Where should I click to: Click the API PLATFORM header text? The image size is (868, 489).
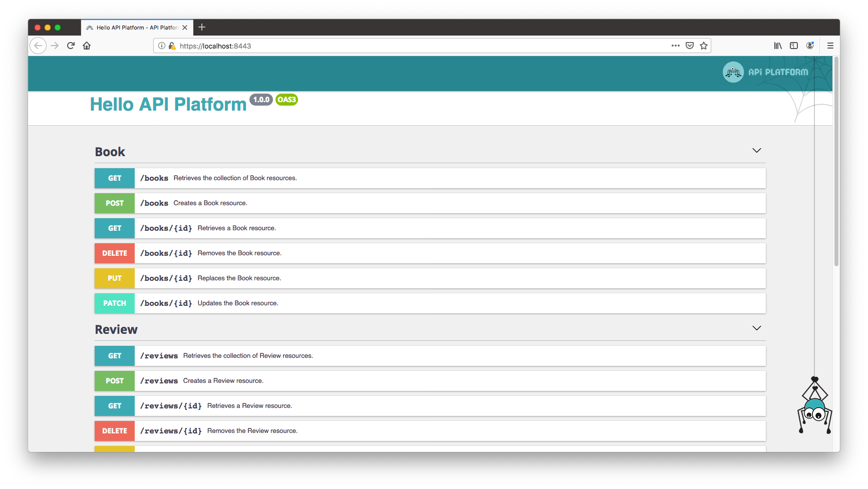[778, 72]
